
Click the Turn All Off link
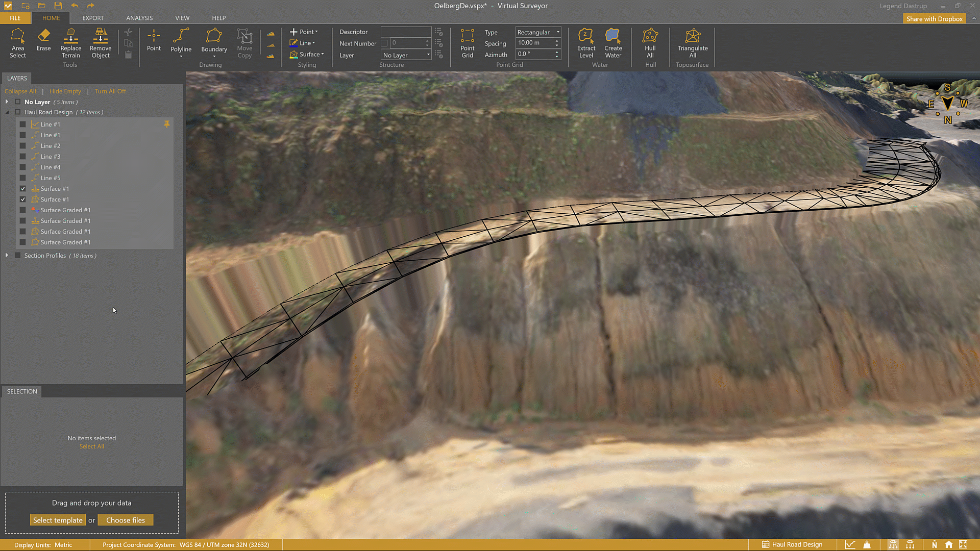(x=110, y=91)
